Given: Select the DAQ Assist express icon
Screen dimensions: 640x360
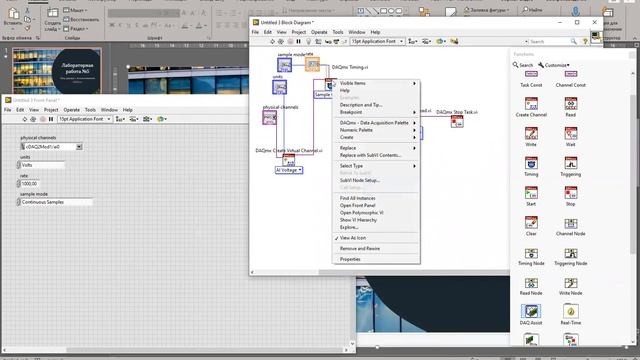Looking at the screenshot, I should tap(531, 311).
